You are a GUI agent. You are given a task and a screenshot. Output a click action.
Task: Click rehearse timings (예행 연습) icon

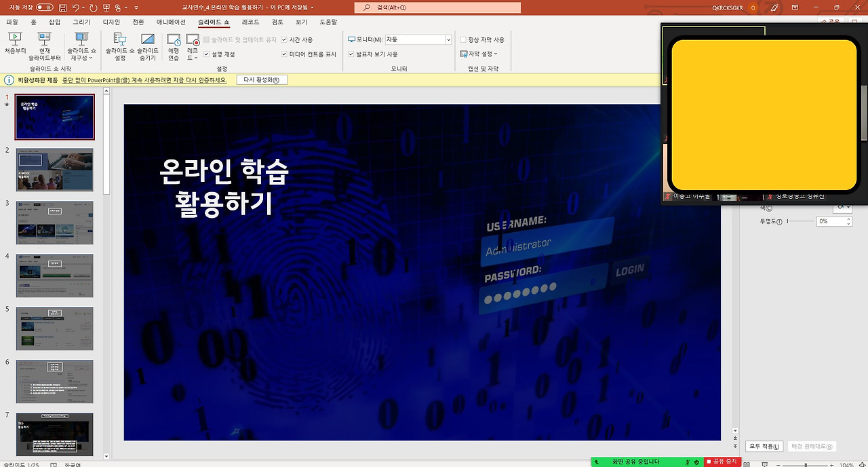pyautogui.click(x=174, y=46)
